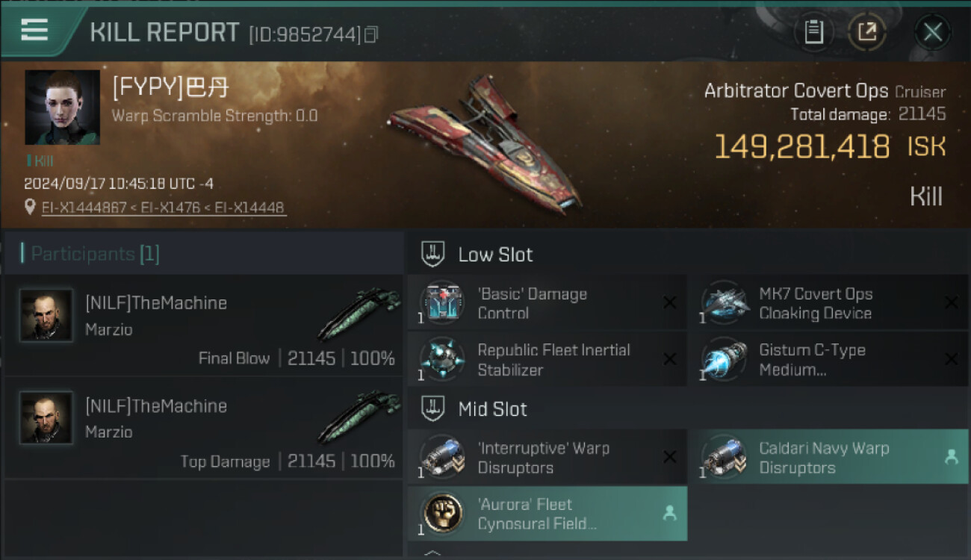Click the Gistum C-Type Medium module icon
Image resolution: width=971 pixels, height=560 pixels.
click(x=724, y=359)
